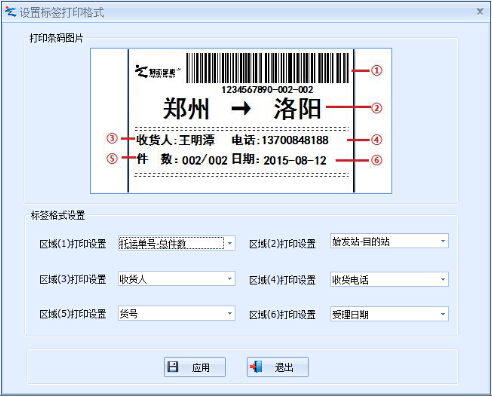This screenshot has width=492, height=397.
Task: Click the 退出 button to exit
Action: (278, 367)
